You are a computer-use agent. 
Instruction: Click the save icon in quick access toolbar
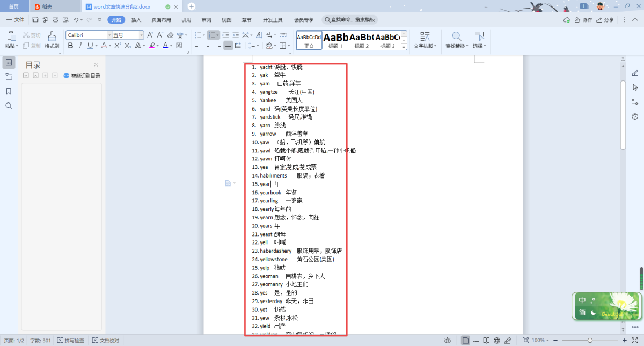click(x=35, y=20)
